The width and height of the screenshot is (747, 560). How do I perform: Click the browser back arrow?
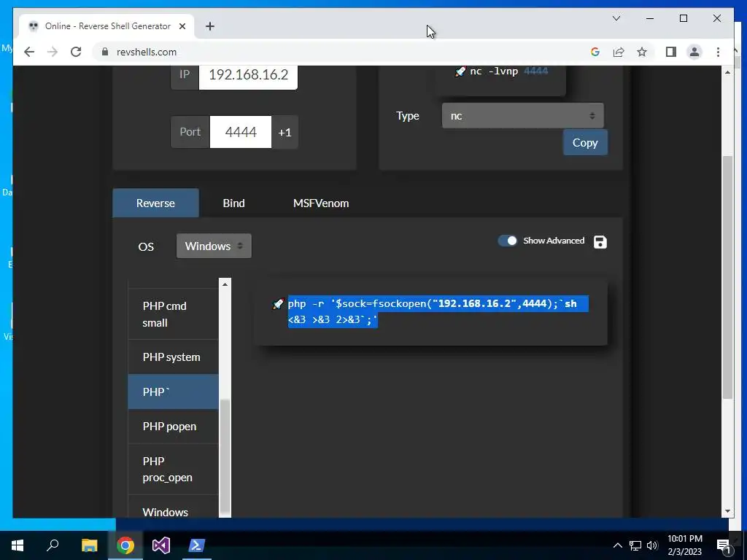pos(29,52)
